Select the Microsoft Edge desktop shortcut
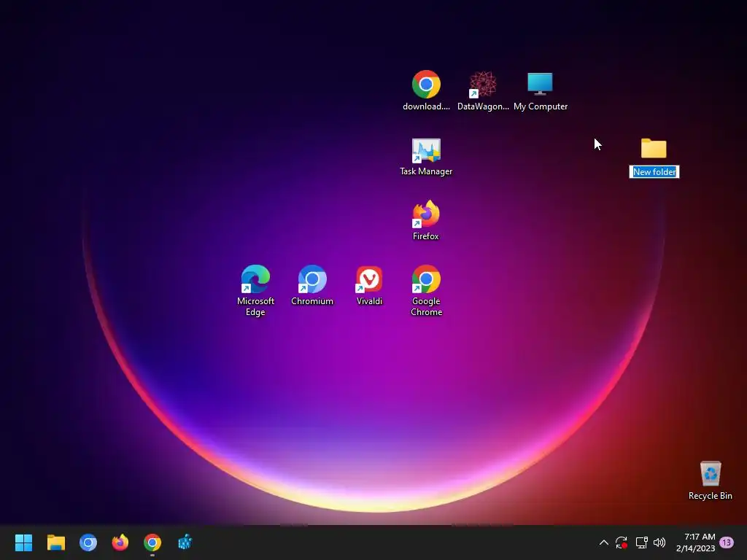The image size is (747, 560). [255, 279]
